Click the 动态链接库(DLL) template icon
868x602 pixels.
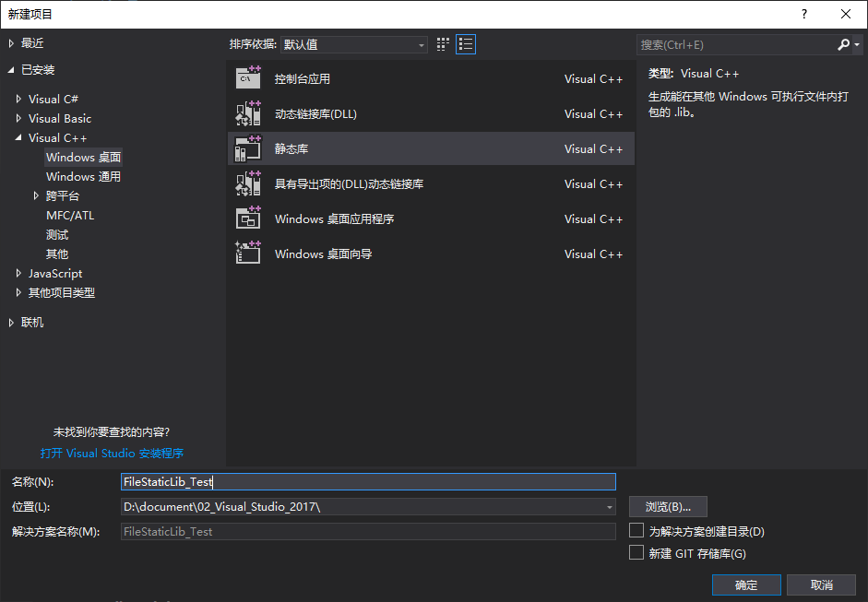click(x=247, y=113)
